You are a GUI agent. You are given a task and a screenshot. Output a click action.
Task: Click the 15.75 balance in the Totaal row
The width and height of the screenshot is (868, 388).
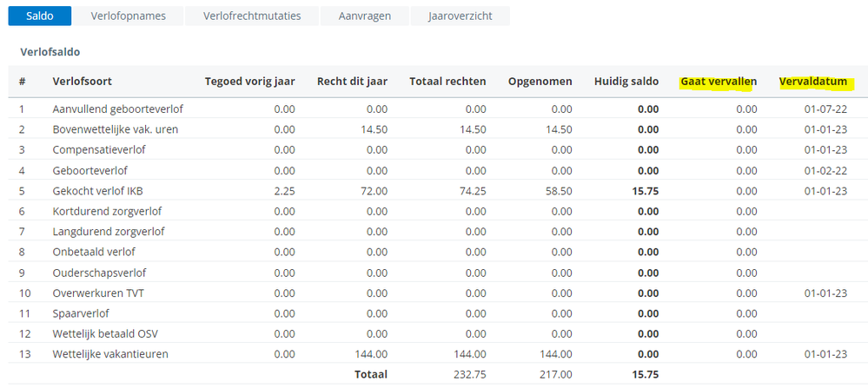click(646, 375)
